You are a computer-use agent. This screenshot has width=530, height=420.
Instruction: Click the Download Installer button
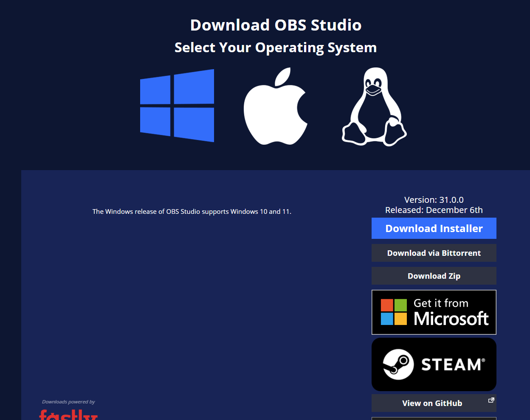(434, 228)
